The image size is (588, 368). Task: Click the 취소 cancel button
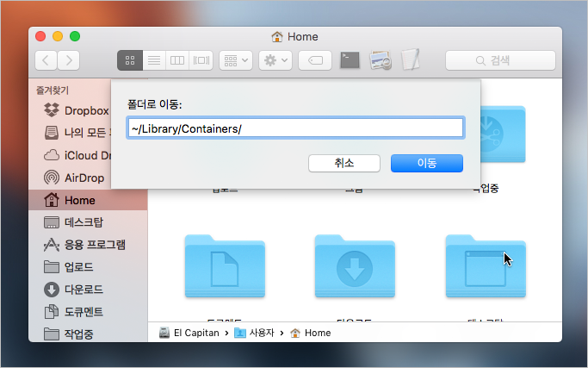click(344, 164)
